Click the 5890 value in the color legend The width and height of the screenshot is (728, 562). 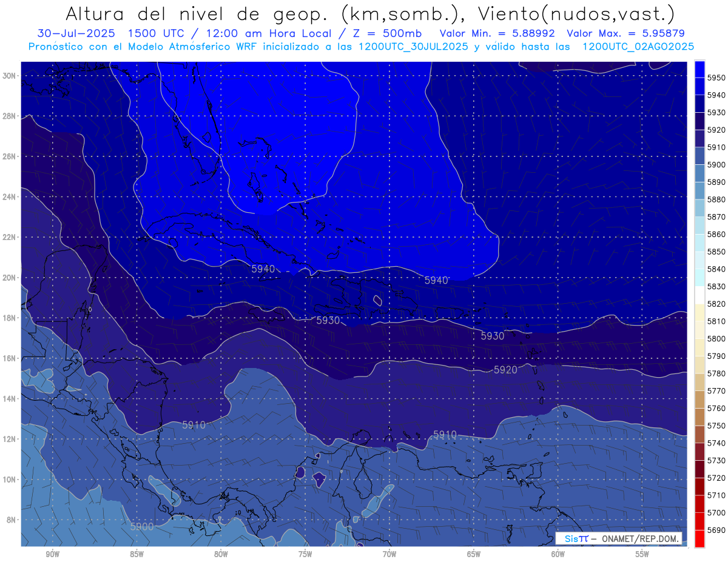click(x=716, y=182)
